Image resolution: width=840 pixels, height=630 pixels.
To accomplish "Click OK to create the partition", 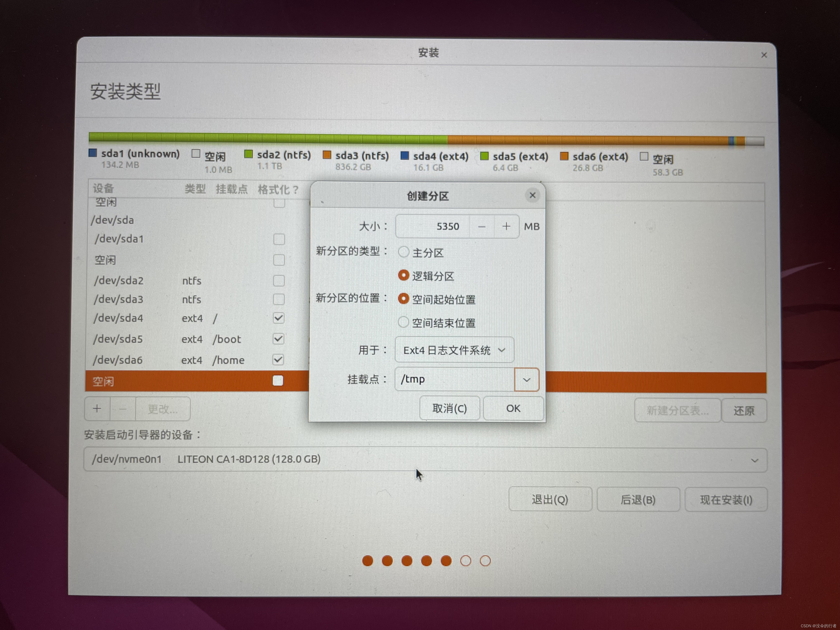I will 513,408.
